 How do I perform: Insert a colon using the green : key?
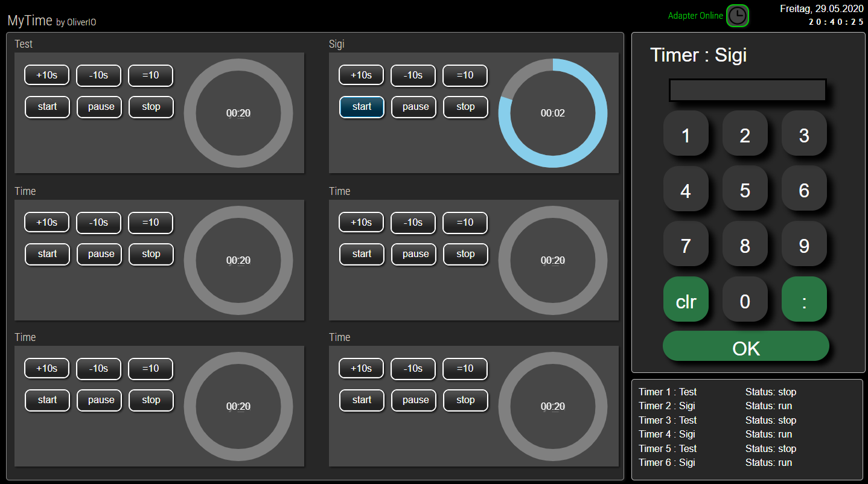click(804, 299)
